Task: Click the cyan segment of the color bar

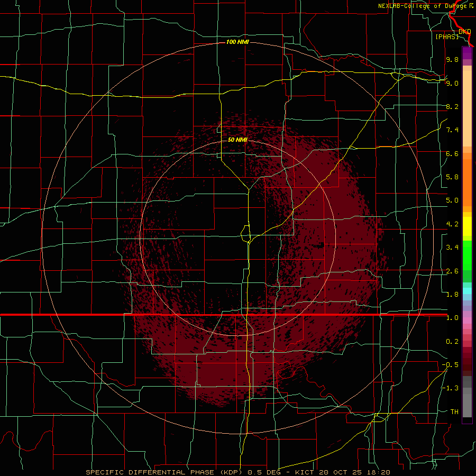Action: tap(467, 291)
